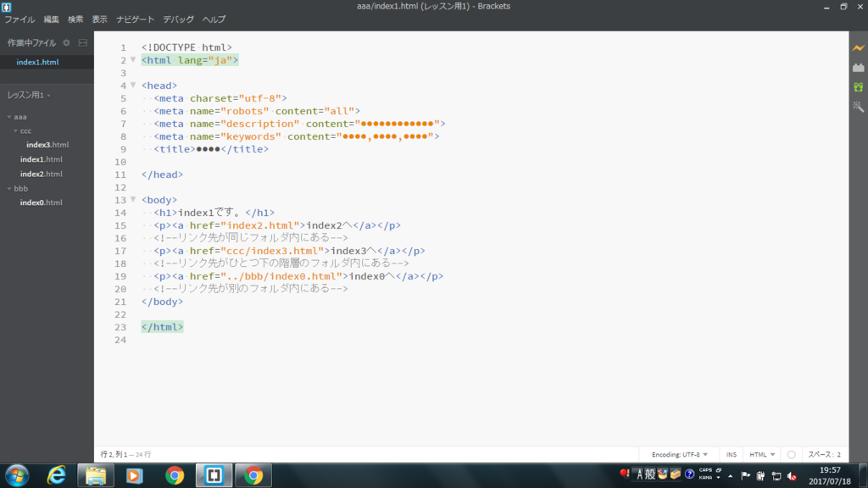868x488 pixels.
Task: Click the 作業中ファイル header label
Action: tap(31, 42)
